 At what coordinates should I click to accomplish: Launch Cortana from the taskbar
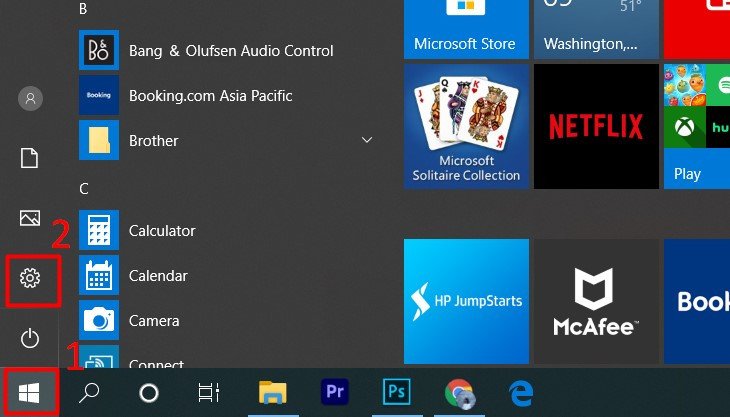click(x=148, y=392)
